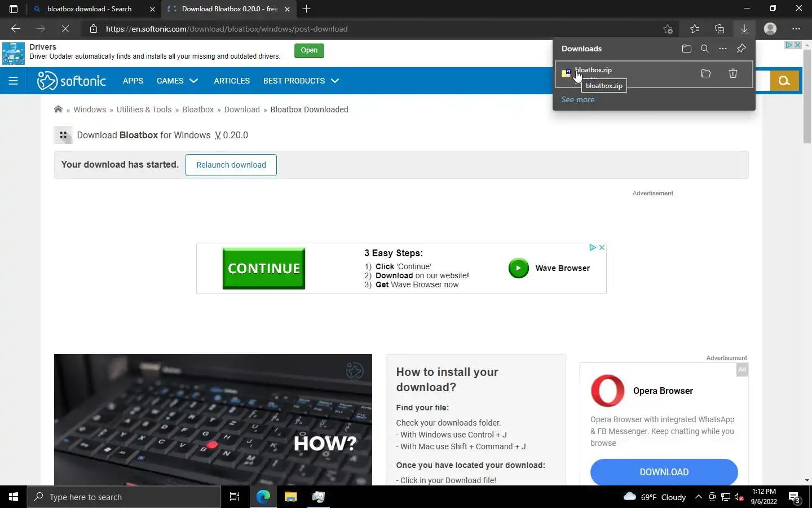Open the APPS menu item
The image size is (812, 508).
(x=133, y=81)
